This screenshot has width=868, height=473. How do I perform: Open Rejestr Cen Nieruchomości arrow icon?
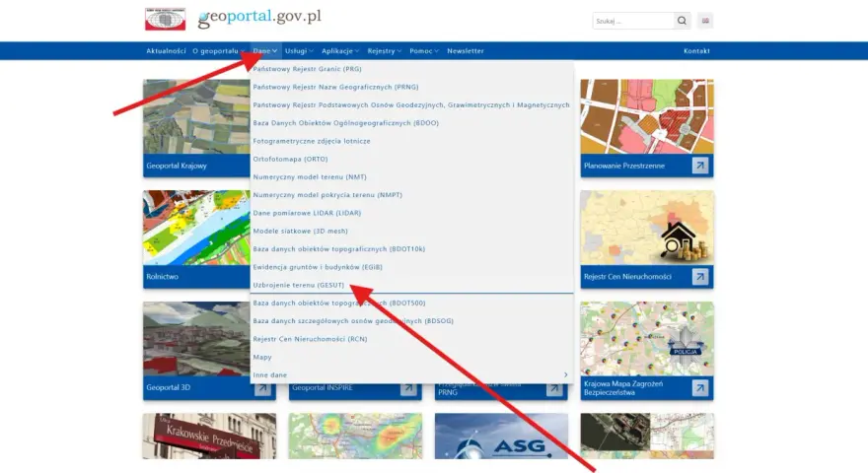click(699, 276)
